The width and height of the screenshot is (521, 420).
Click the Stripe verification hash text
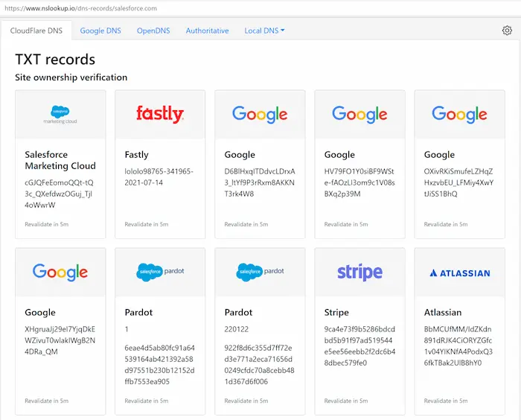(x=359, y=346)
